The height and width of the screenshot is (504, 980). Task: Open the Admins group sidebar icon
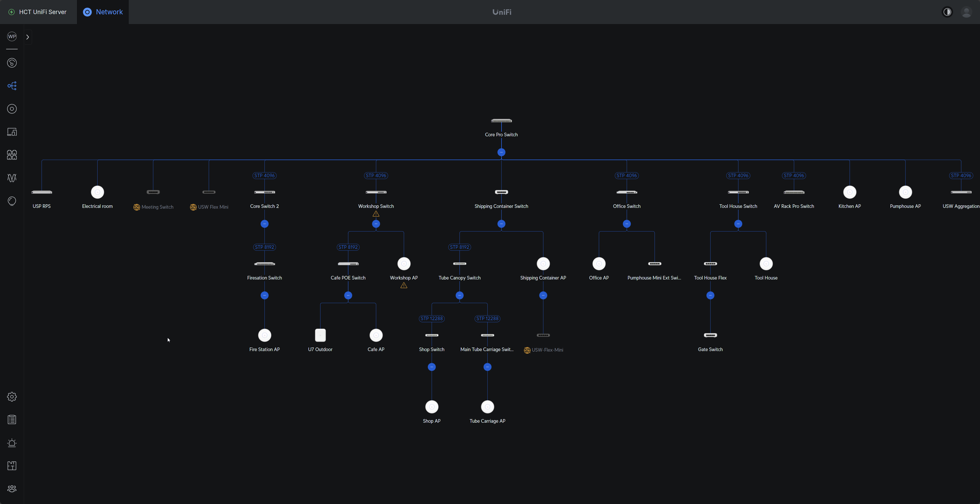coord(12,489)
